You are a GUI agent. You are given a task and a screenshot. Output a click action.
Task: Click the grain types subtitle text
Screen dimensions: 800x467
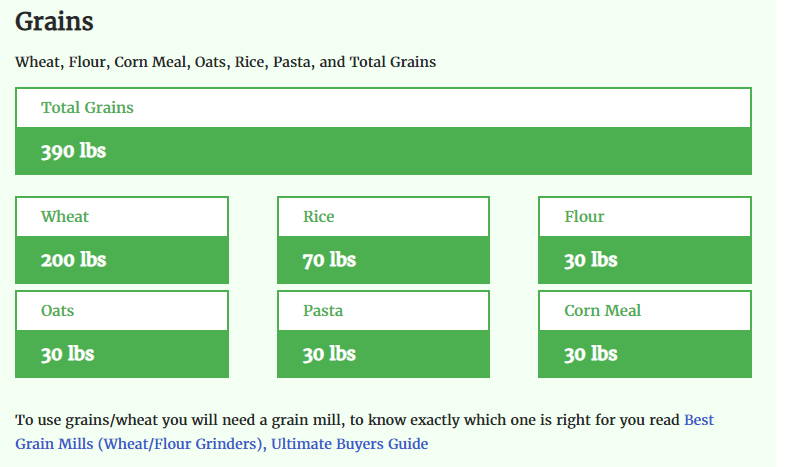(225, 62)
